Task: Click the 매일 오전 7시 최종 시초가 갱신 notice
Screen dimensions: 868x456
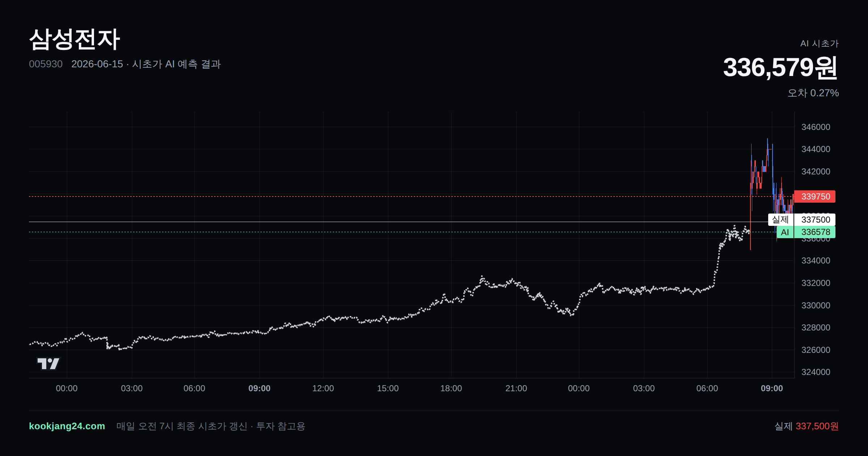Action: click(x=182, y=426)
